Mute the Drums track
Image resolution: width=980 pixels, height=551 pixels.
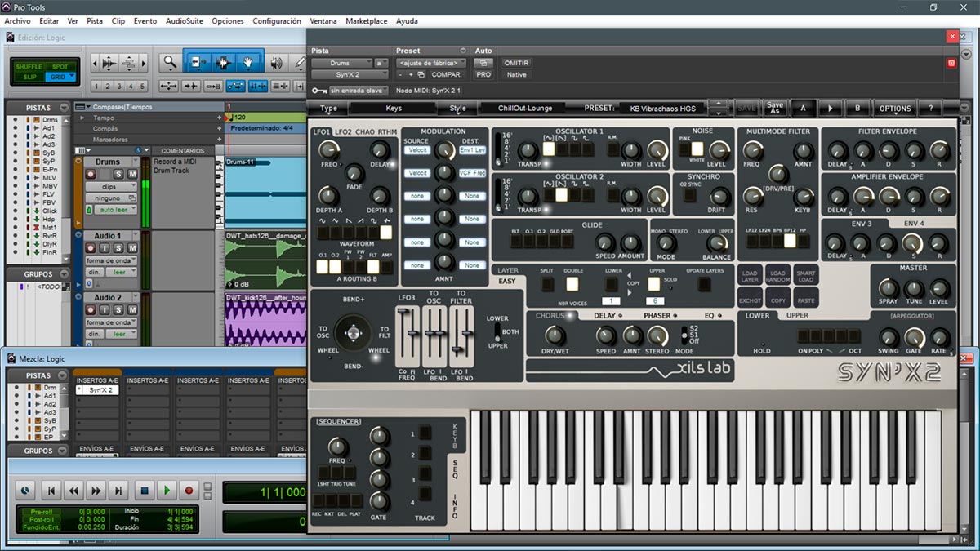(x=131, y=174)
